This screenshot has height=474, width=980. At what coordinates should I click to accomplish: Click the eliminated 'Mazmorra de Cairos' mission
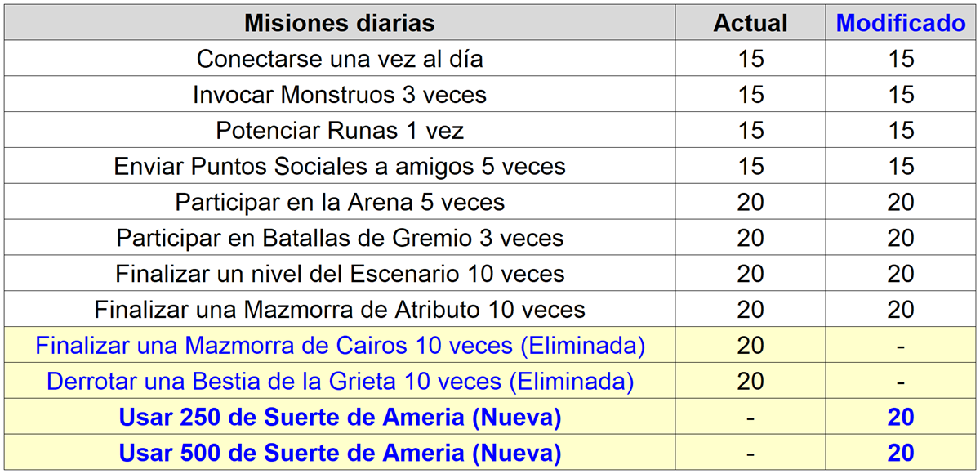tap(340, 346)
